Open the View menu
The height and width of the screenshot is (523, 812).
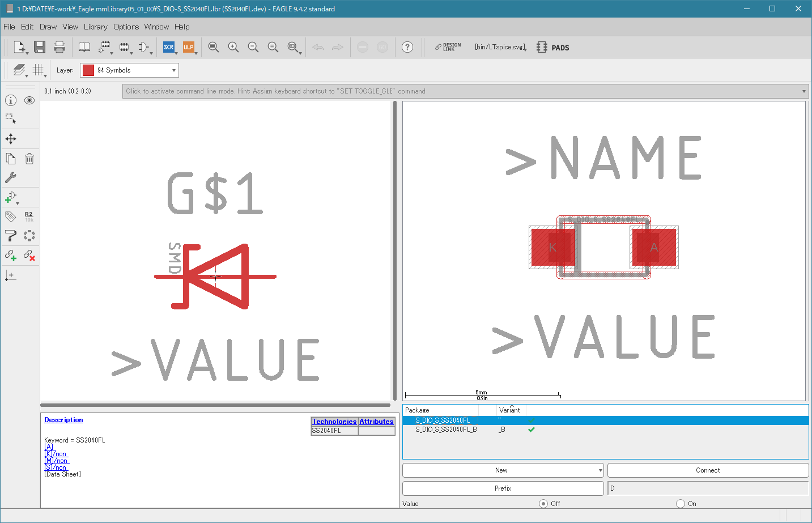point(70,27)
